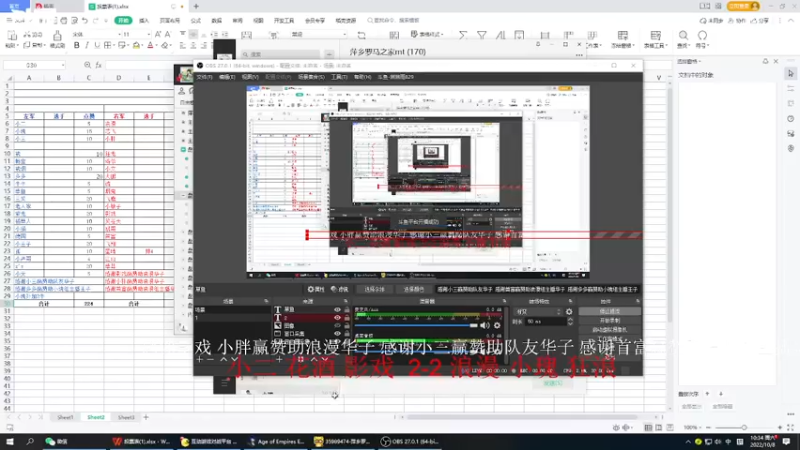The height and width of the screenshot is (450, 800).
Task: Click the red font color icon
Action: click(150, 45)
